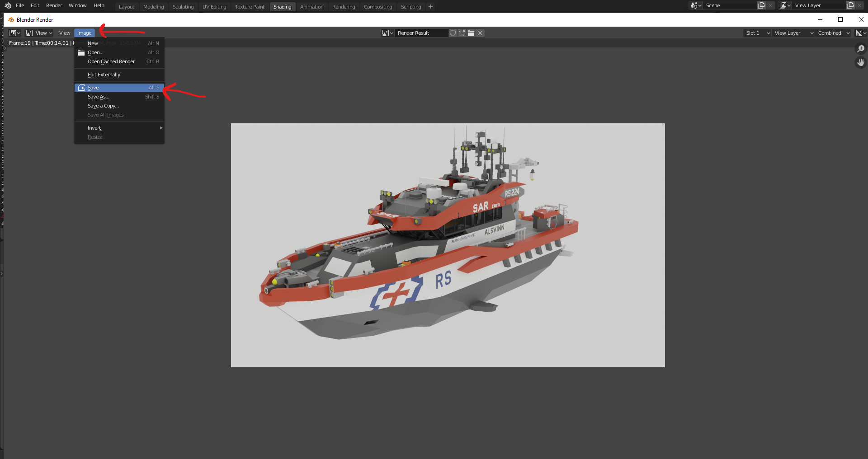Click the new scene icon beside Scene
Screen dimensions: 868x459
tap(761, 6)
